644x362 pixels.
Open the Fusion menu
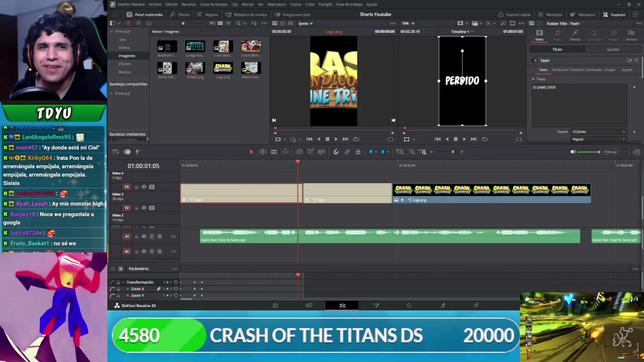296,5
